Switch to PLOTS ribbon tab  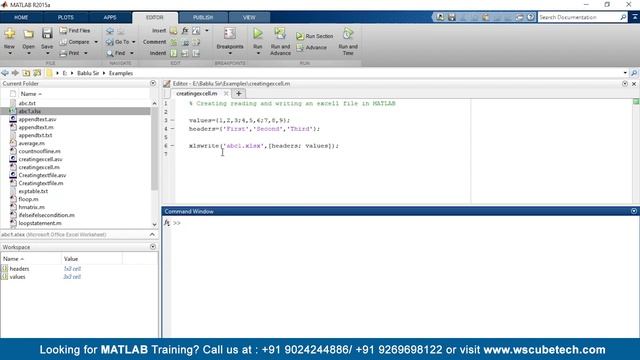pos(66,18)
